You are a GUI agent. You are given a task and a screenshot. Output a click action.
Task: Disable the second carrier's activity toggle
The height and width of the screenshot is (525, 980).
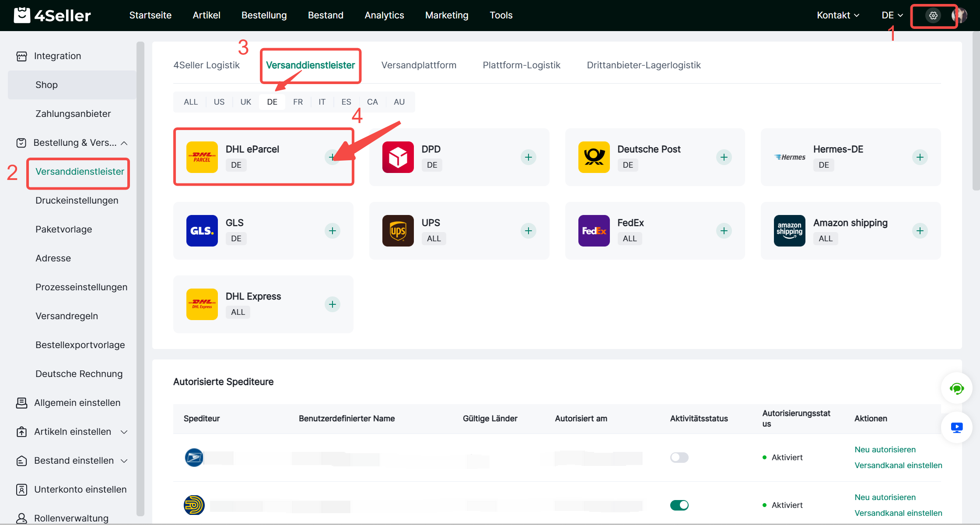679,505
